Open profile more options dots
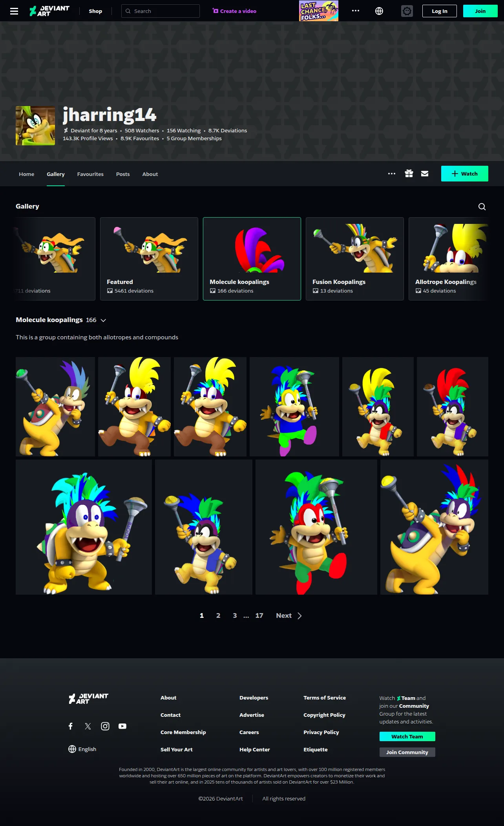The image size is (504, 826). (x=392, y=174)
